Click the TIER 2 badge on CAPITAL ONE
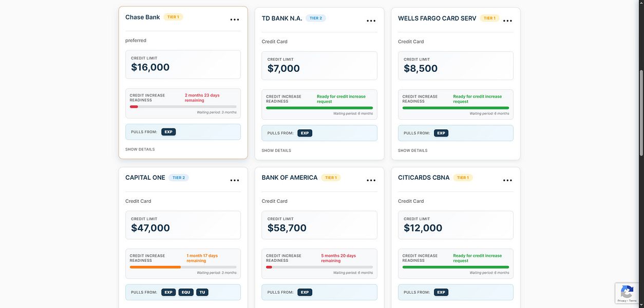Screen dimensions: 644x308 [x=179, y=177]
